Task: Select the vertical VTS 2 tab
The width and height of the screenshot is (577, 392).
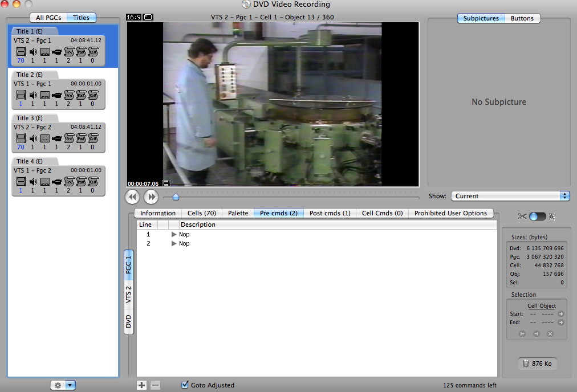Action: click(128, 295)
